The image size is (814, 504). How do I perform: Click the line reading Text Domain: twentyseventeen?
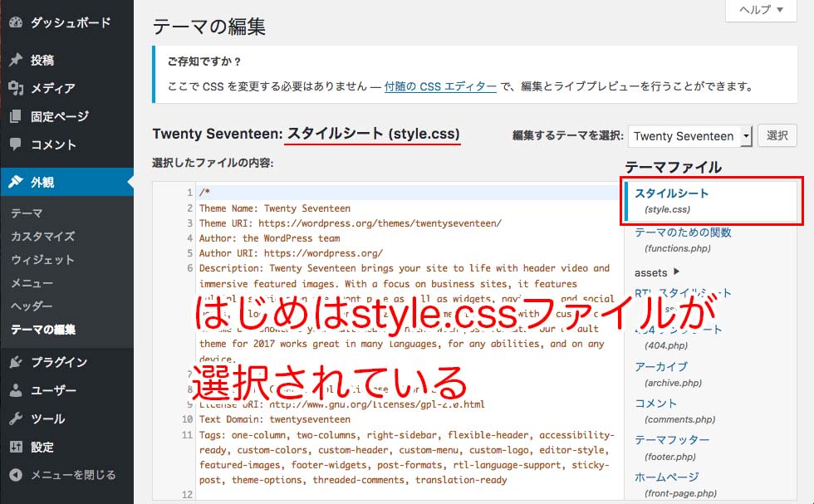275,418
